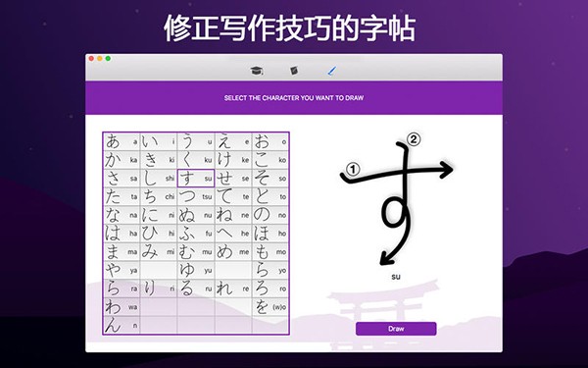Click the ぬ (nu) character
The width and height of the screenshot is (588, 368).
(196, 216)
